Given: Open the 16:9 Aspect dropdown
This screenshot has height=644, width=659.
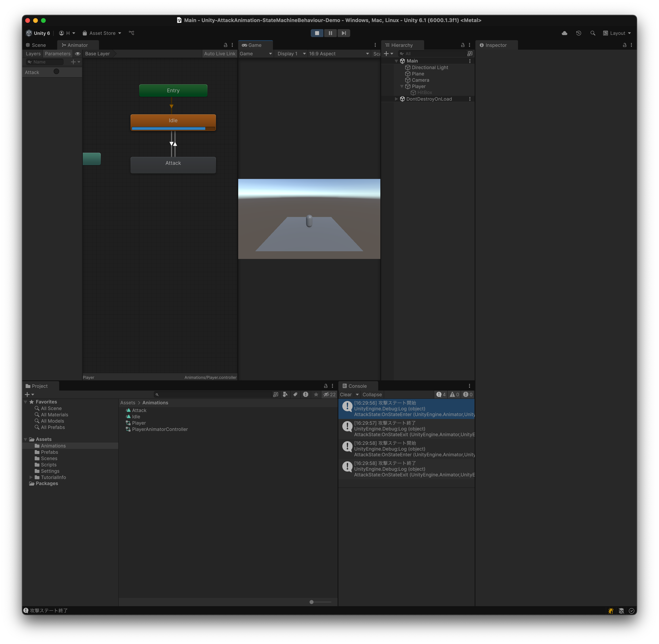Looking at the screenshot, I should click(339, 54).
